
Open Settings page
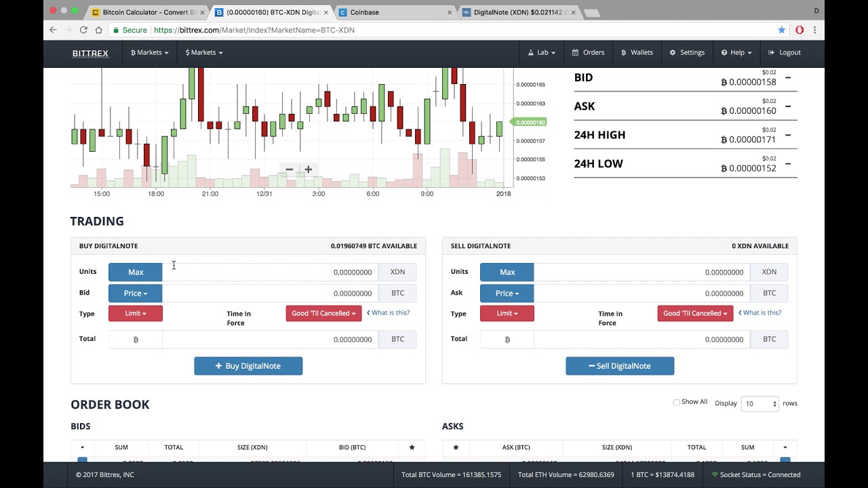[687, 53]
